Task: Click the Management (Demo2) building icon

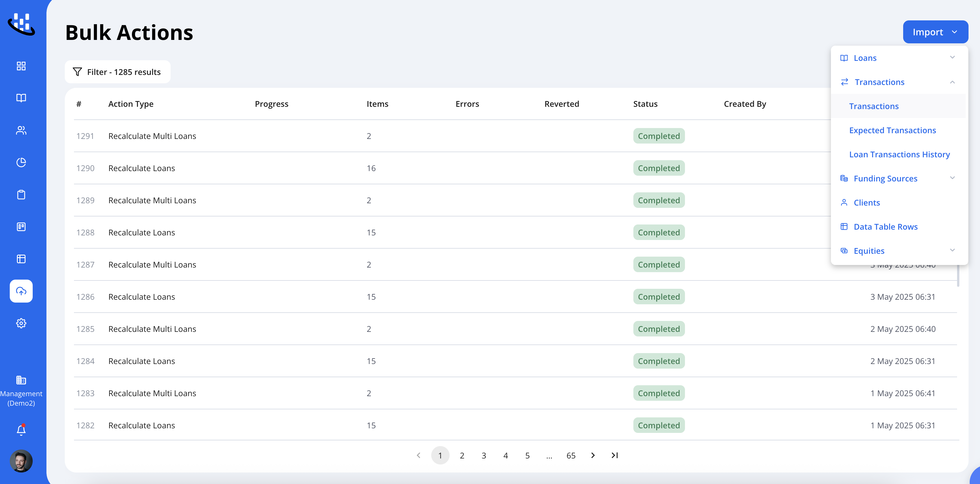Action: pyautogui.click(x=21, y=380)
